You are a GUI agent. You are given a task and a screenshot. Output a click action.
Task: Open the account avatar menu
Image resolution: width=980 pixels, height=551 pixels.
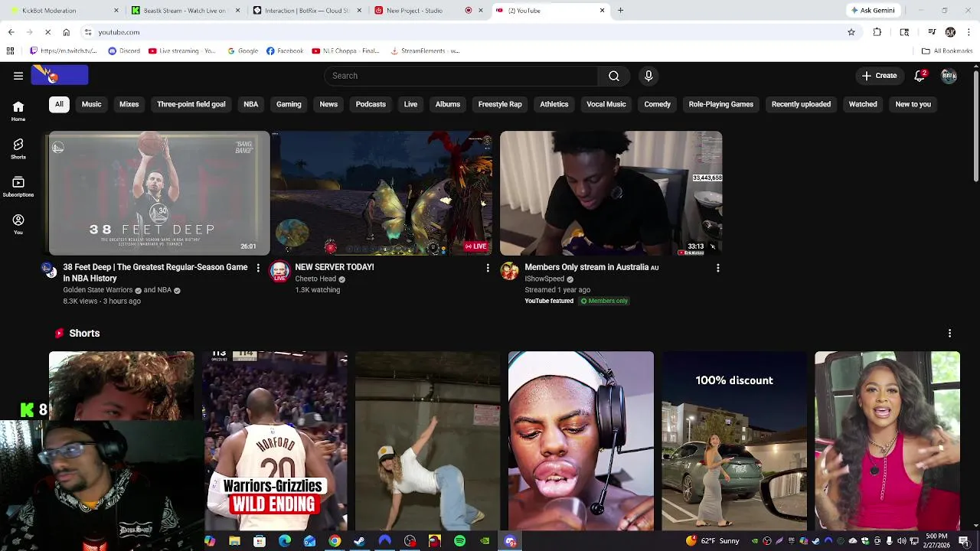click(x=949, y=76)
